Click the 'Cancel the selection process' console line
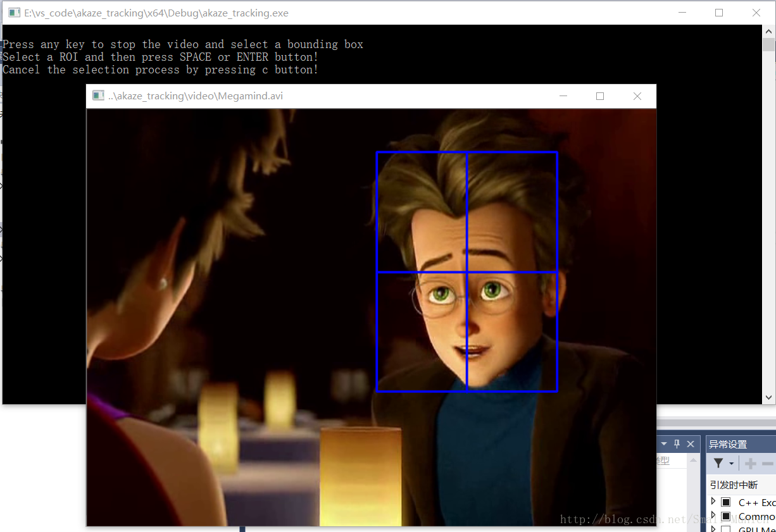The image size is (776, 532). coord(161,70)
